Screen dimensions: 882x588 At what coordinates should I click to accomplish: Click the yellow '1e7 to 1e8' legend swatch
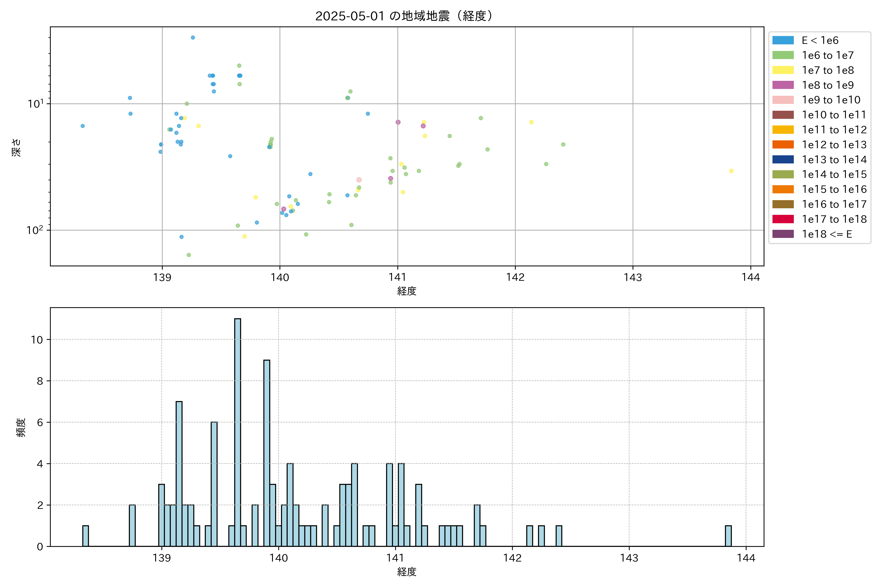[783, 70]
